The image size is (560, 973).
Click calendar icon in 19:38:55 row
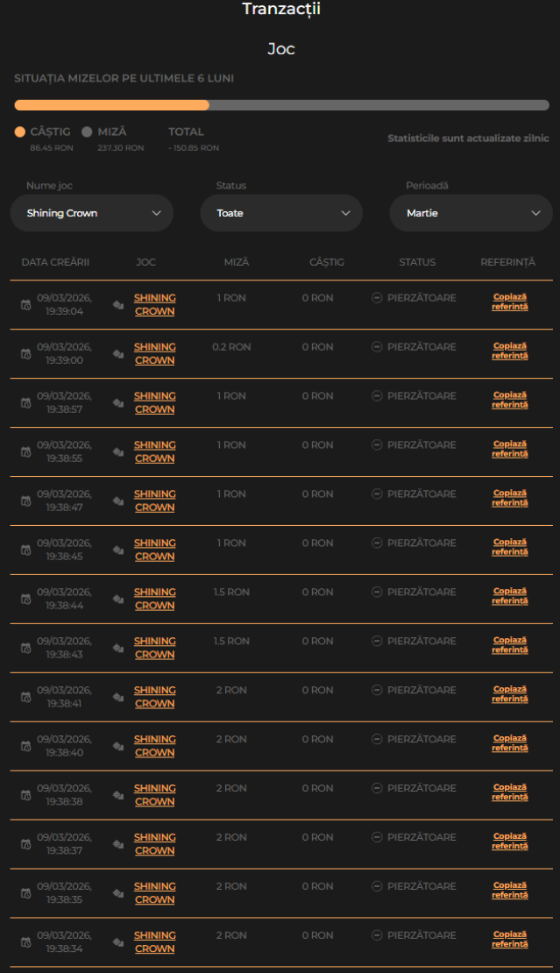coord(26,451)
